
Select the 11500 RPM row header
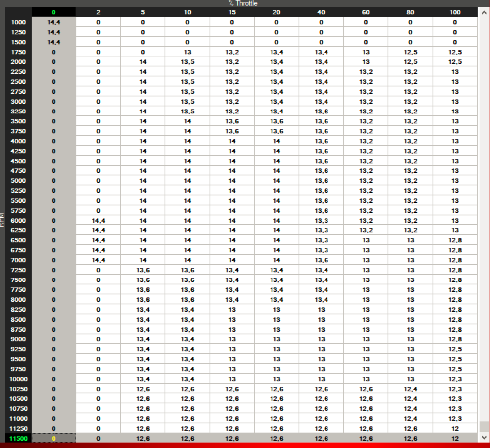point(18,438)
